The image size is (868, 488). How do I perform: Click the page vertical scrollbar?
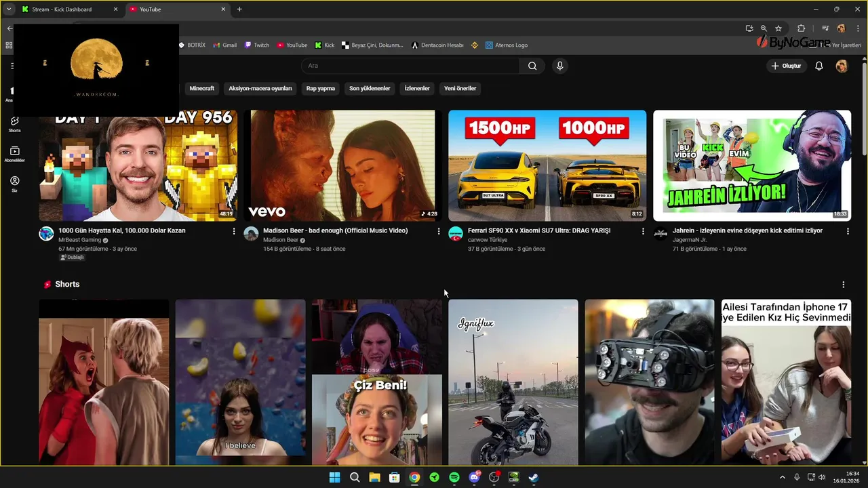(x=863, y=108)
